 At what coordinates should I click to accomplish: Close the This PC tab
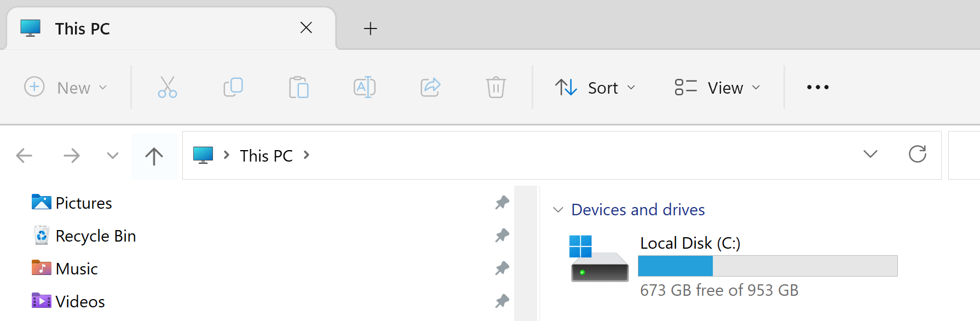click(306, 27)
